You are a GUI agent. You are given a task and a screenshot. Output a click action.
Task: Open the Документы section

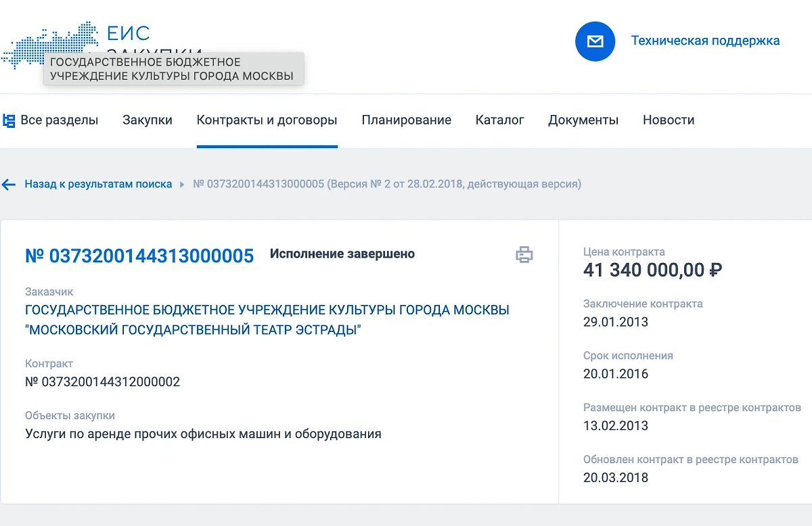pyautogui.click(x=583, y=120)
